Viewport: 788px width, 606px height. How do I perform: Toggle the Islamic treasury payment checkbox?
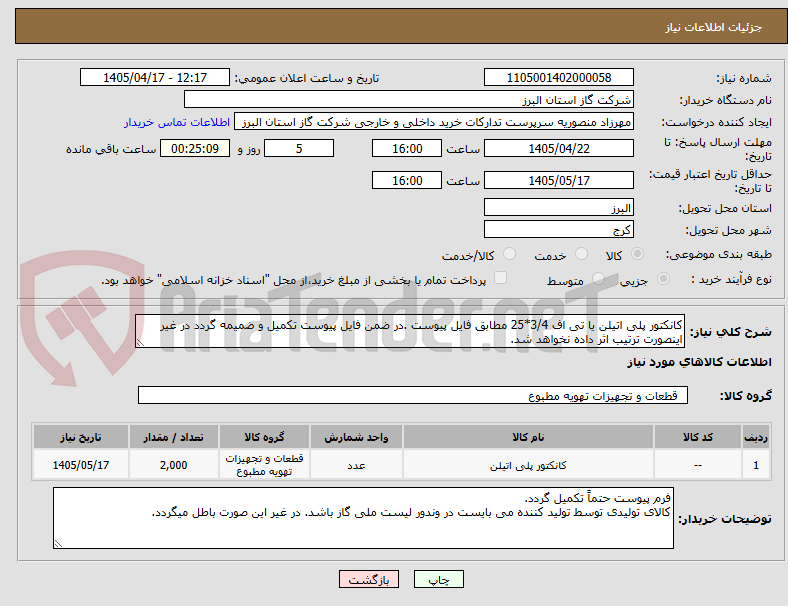pos(501,277)
